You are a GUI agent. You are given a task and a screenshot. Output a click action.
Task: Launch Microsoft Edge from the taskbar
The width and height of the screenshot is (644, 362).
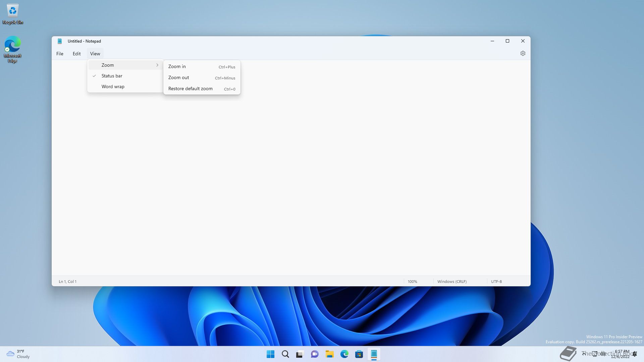[344, 354]
